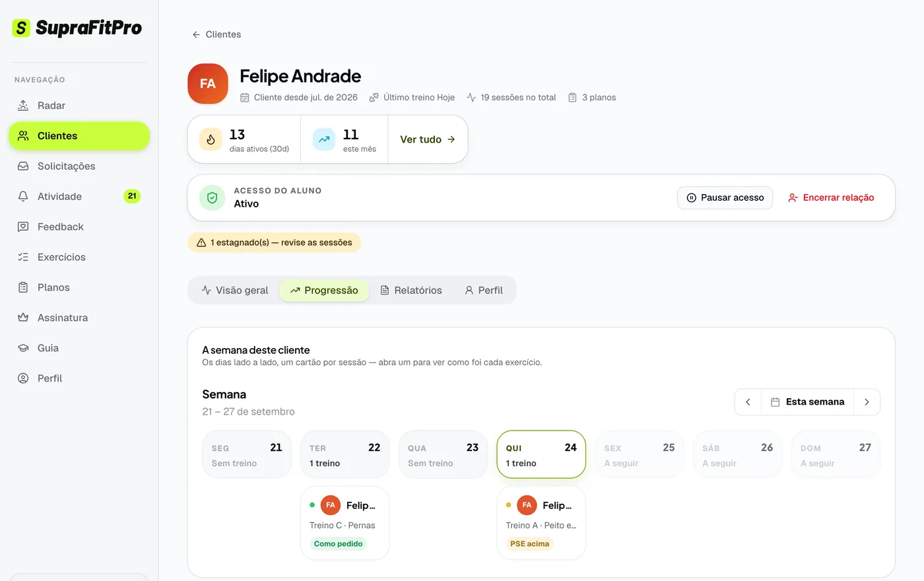The height and width of the screenshot is (581, 924).
Task: Open the Relatórios tab
Action: [411, 290]
